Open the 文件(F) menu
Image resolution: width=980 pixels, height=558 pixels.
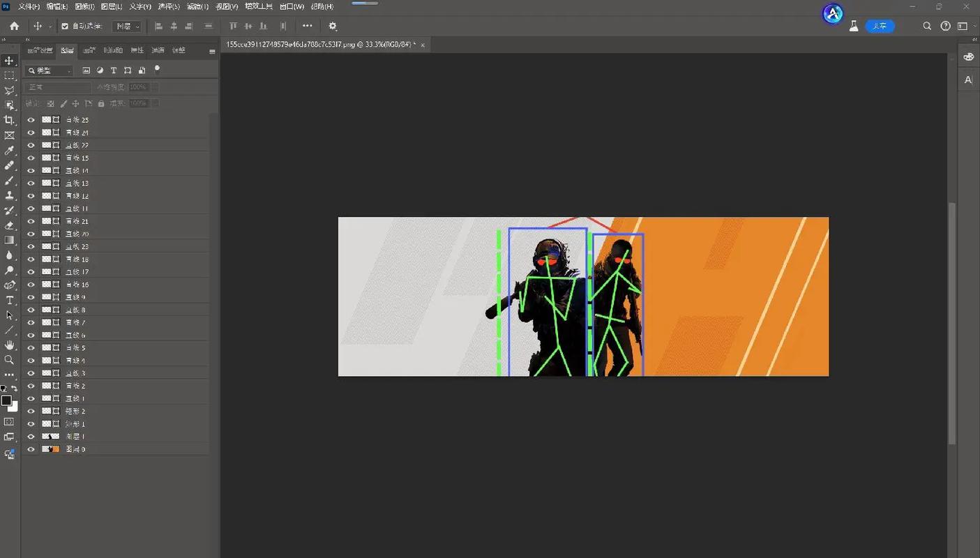[29, 6]
